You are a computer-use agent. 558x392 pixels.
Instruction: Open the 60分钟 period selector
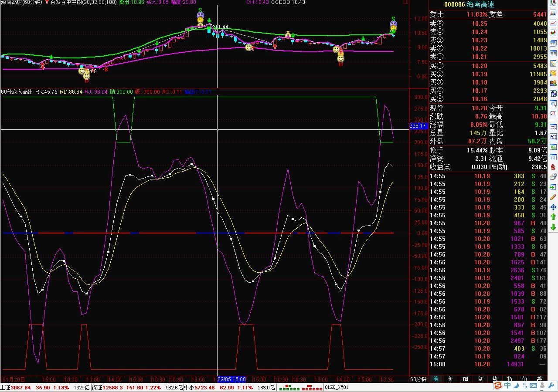click(x=418, y=379)
